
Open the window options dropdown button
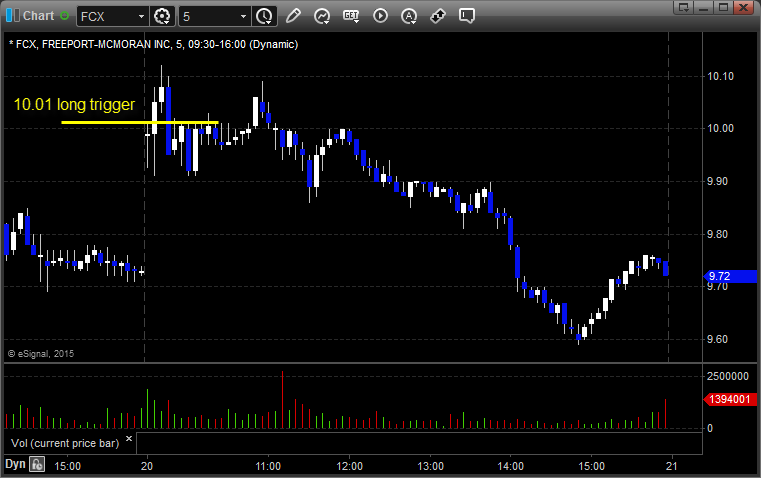click(684, 7)
